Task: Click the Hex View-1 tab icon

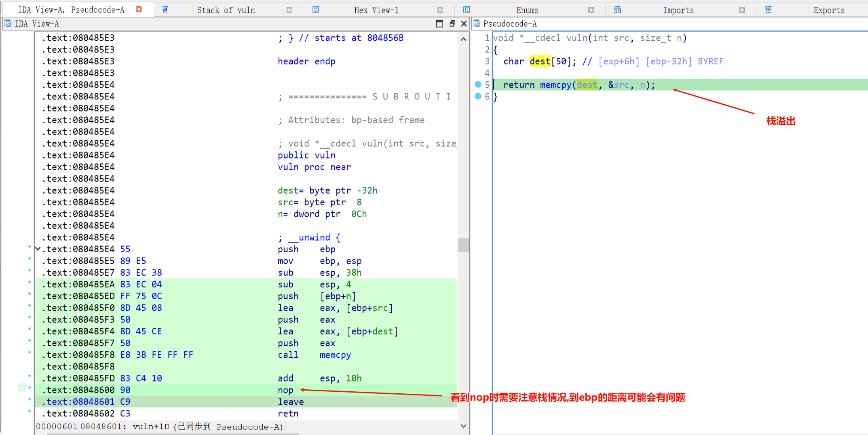Action: [316, 10]
